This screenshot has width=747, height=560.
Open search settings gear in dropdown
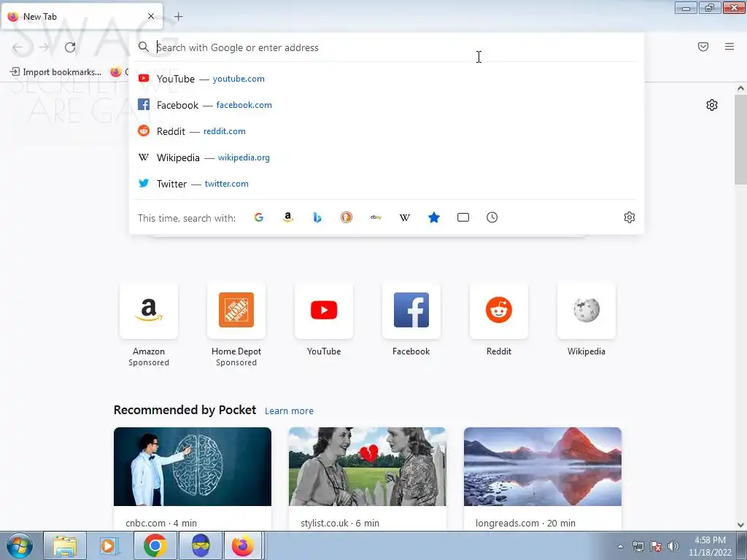coord(630,217)
